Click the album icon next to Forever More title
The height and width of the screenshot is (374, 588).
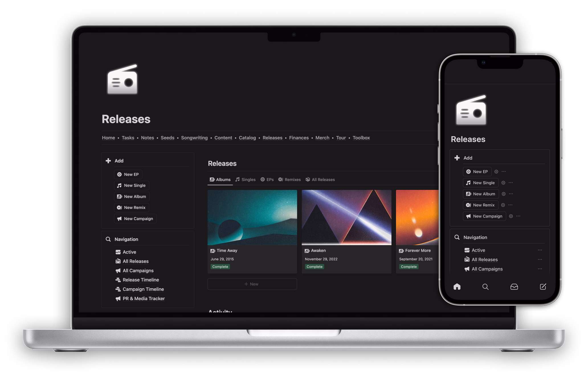(401, 251)
